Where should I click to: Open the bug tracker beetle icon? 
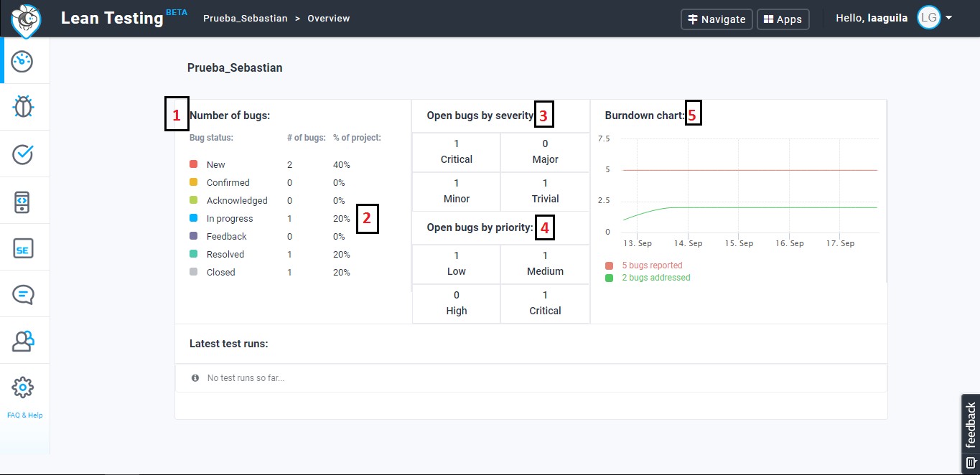pos(23,107)
